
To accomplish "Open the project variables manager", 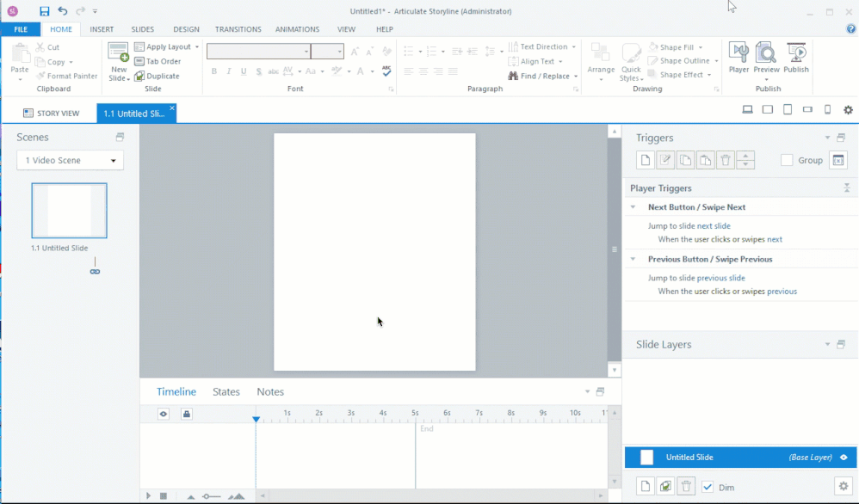I will [x=838, y=160].
